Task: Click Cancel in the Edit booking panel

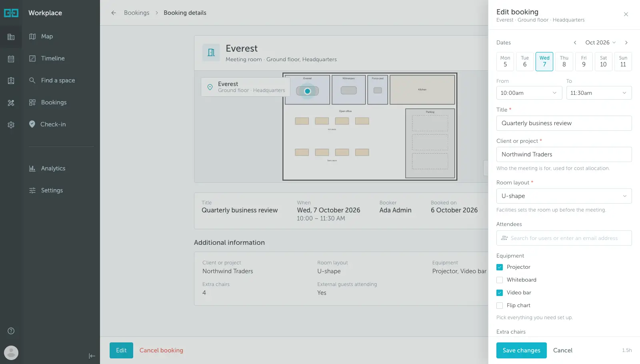Action: (562, 350)
